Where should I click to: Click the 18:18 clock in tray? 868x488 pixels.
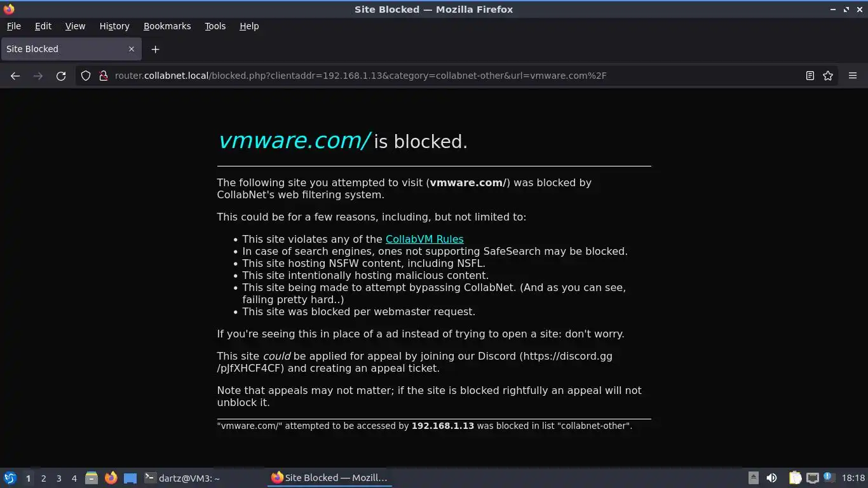click(853, 478)
